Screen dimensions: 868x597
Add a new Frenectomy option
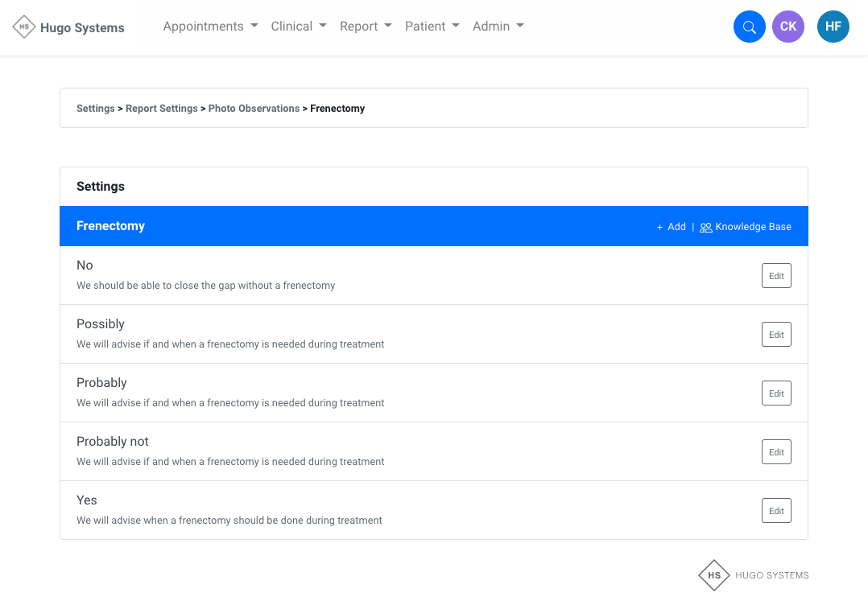(x=672, y=227)
